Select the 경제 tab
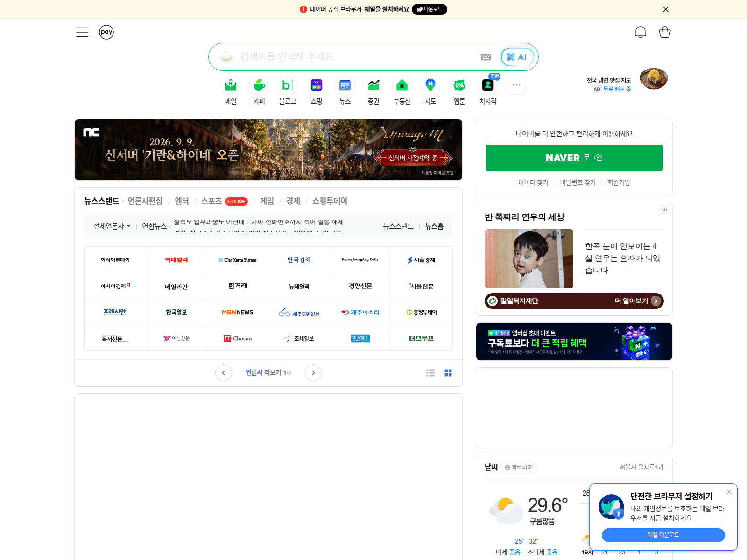The height and width of the screenshot is (560, 747). click(x=293, y=201)
